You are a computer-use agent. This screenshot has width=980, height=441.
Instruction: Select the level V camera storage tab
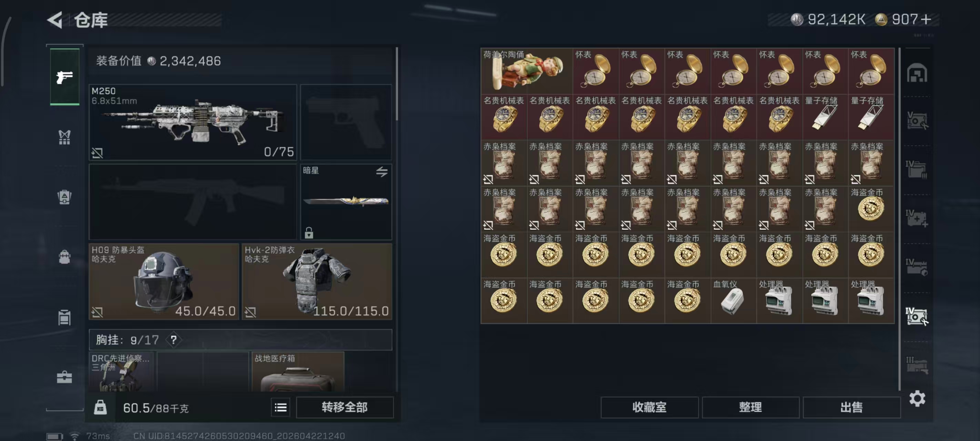(917, 121)
